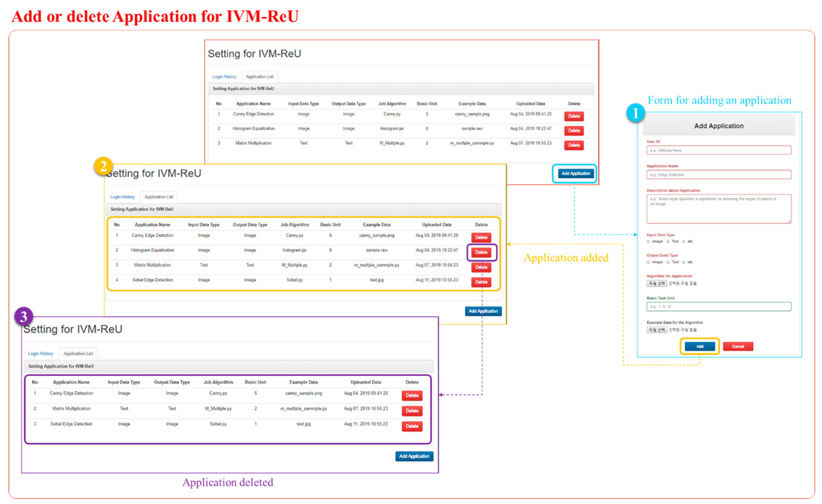Screen dimensions: 822x504
Task: Check Image under Output Data Type
Action: (648, 262)
